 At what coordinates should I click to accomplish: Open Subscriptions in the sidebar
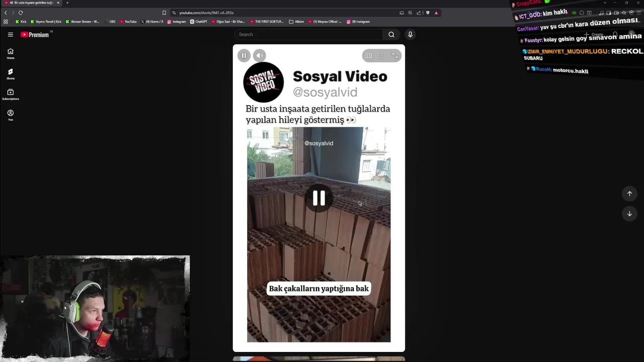pyautogui.click(x=10, y=95)
